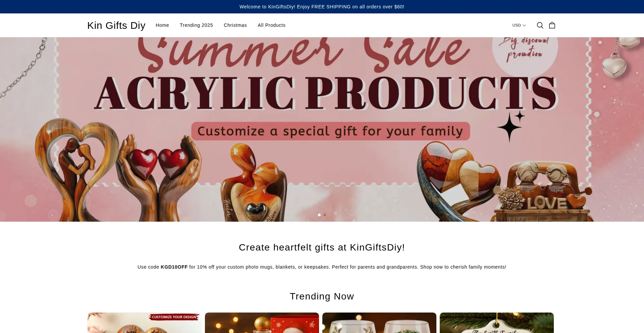644x333 pixels.
Task: Go to the Home menu item
Action: tap(162, 25)
